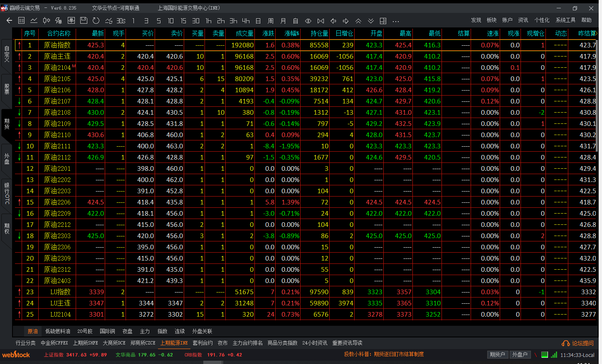Viewport: 602px width, 364px height.
Task: Open the 资讯 menu
Action: (x=523, y=20)
